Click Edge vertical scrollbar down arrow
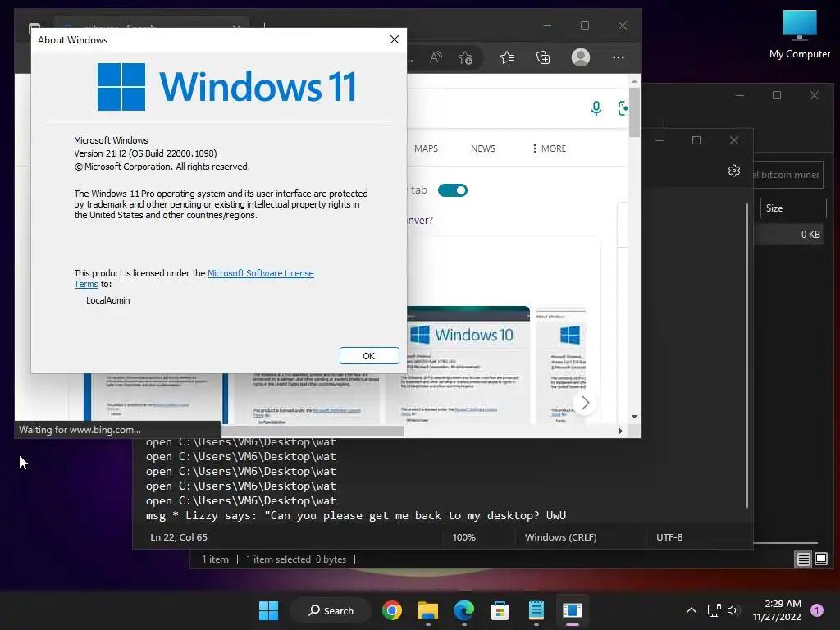The width and height of the screenshot is (840, 630). (x=634, y=416)
